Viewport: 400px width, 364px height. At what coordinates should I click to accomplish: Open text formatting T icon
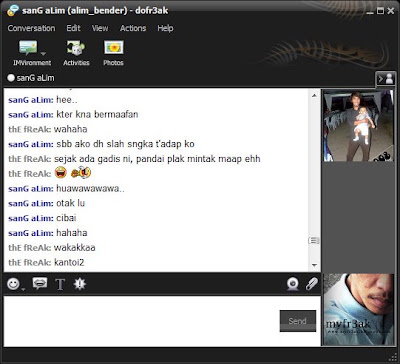60,284
